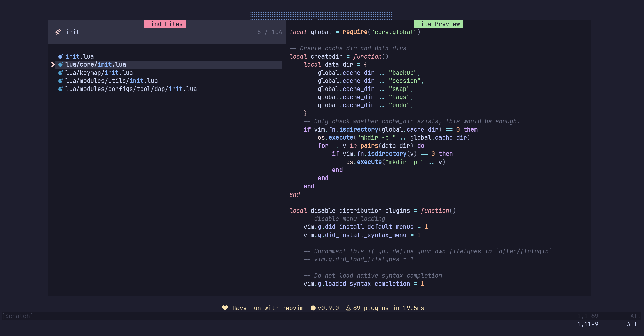Click the Lua icon beside init.lua
644x336 pixels.
click(x=60, y=57)
